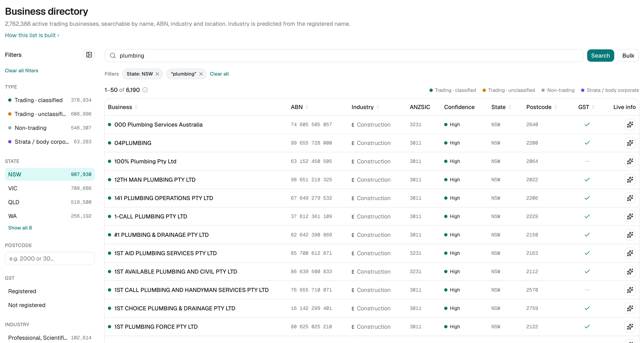644x343 pixels.
Task: Open the Bulk lookup button
Action: [628, 56]
